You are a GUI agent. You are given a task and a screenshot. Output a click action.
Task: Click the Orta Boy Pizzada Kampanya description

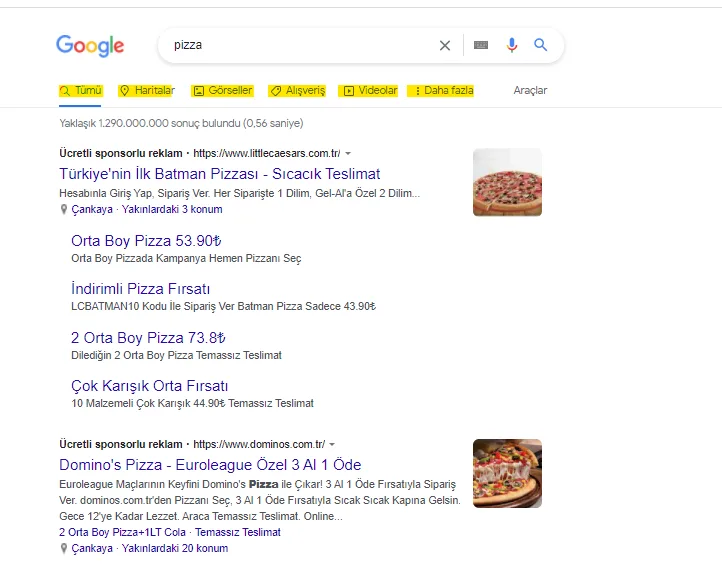pos(186,259)
